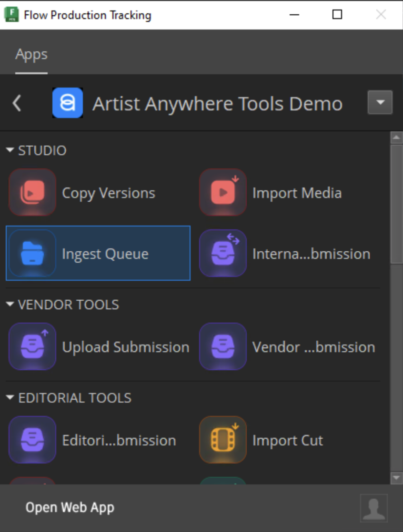The image size is (403, 532).
Task: Go back using the left chevron
Action: [x=17, y=103]
